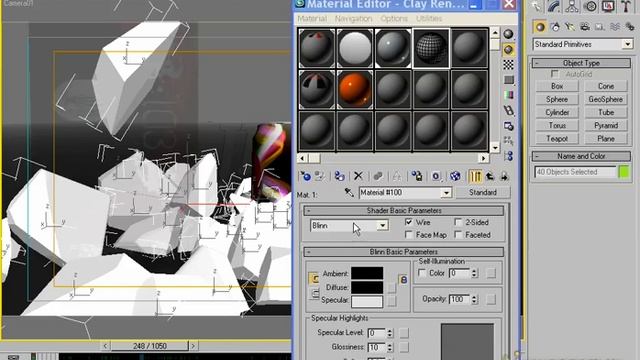Click Put to Library icon
This screenshot has width=640, height=360.
pyautogui.click(x=417, y=176)
